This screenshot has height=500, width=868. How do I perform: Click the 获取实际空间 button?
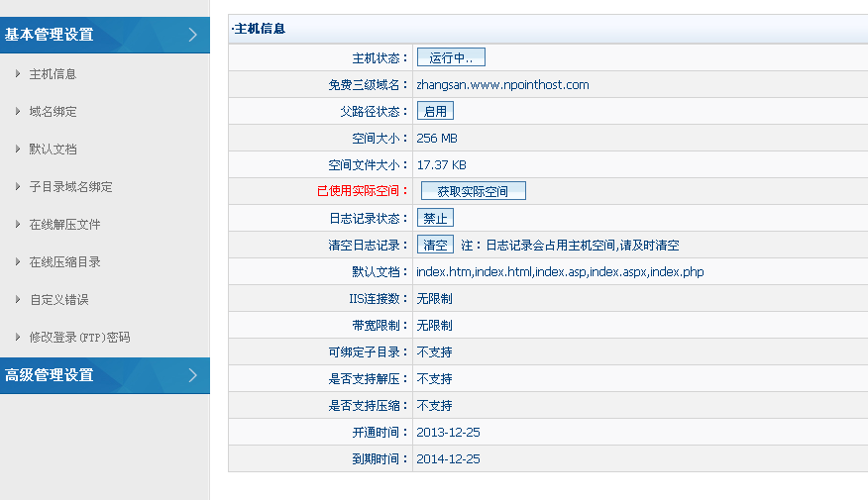click(x=473, y=191)
